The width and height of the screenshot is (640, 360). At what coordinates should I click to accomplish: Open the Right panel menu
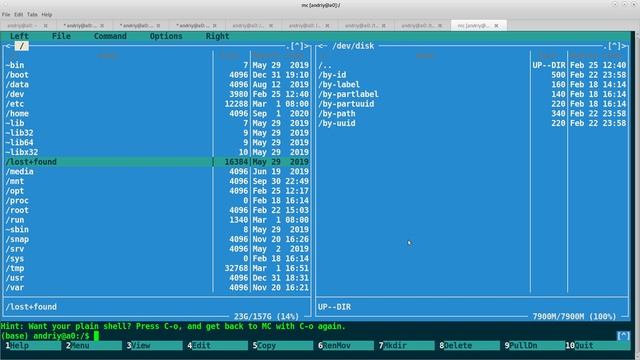point(217,36)
